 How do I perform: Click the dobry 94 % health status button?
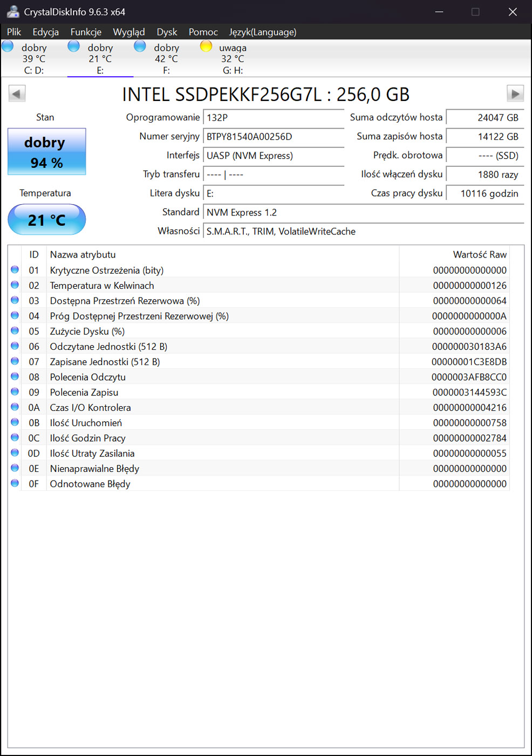coord(47,152)
